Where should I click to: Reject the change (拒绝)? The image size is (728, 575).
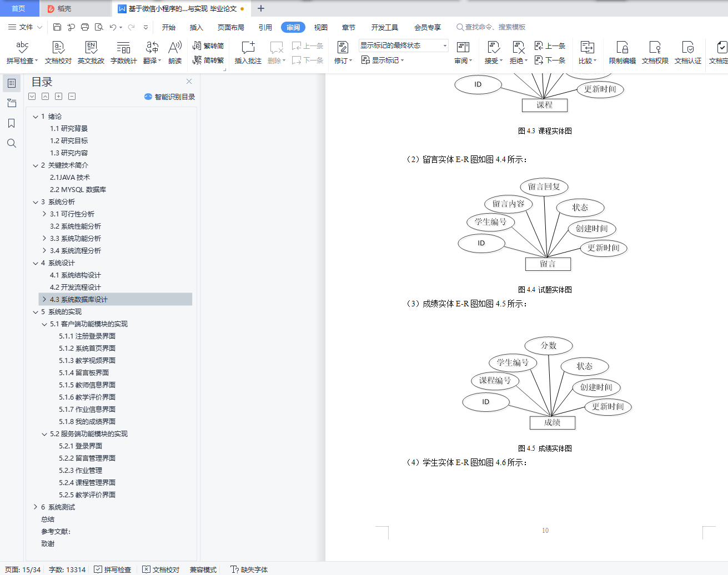click(x=519, y=53)
